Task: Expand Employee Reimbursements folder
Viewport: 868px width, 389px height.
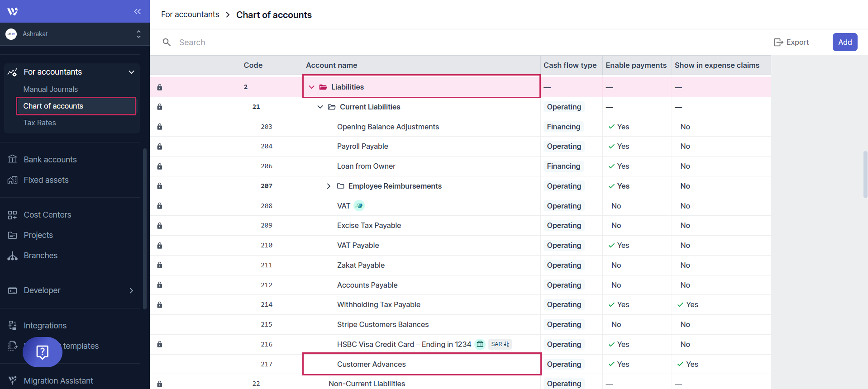Action: 329,186
